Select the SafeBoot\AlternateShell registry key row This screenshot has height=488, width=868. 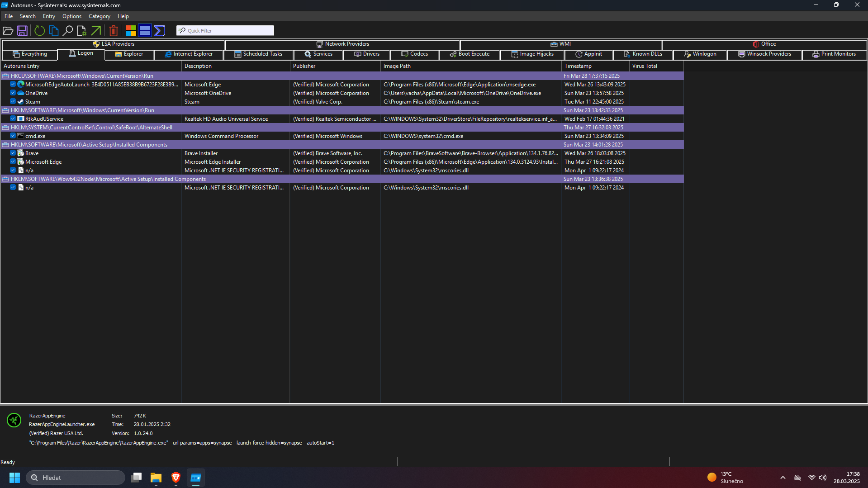click(342, 128)
